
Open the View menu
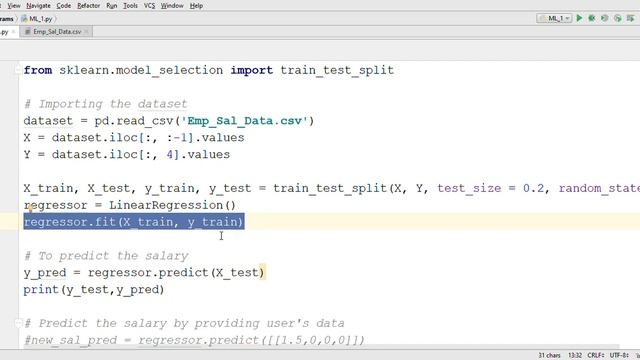(x=13, y=6)
